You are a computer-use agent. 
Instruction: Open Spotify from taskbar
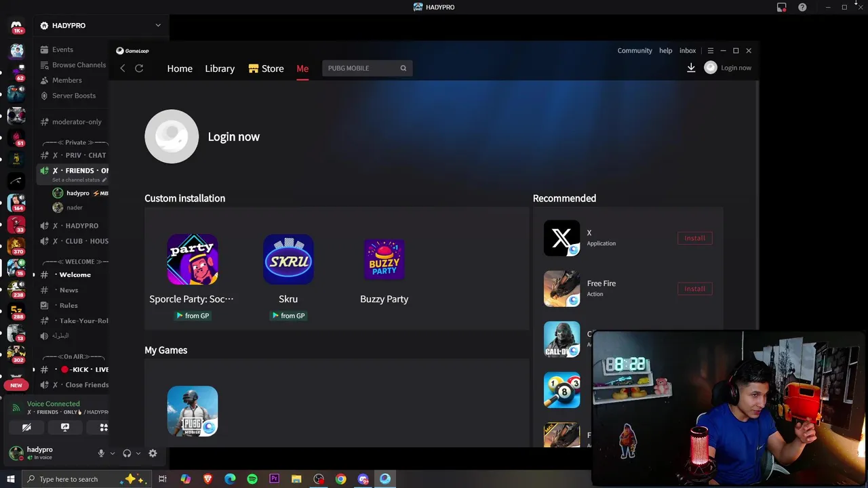pos(252,479)
